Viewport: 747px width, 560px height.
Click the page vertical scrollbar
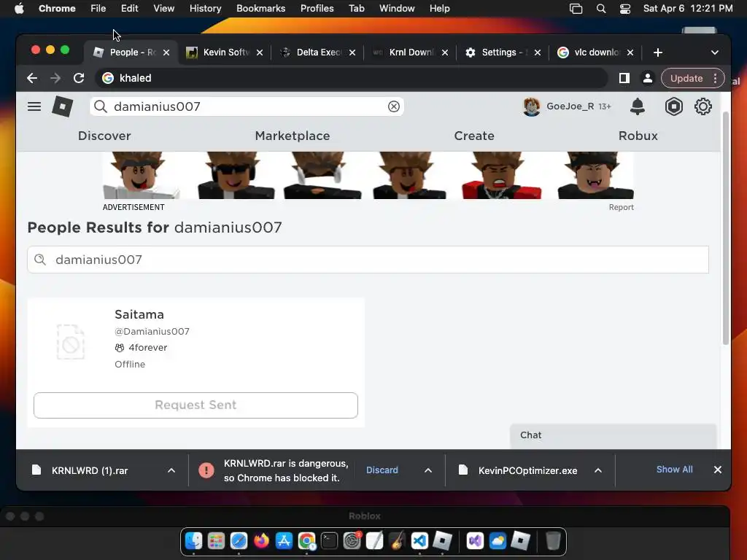click(x=726, y=228)
